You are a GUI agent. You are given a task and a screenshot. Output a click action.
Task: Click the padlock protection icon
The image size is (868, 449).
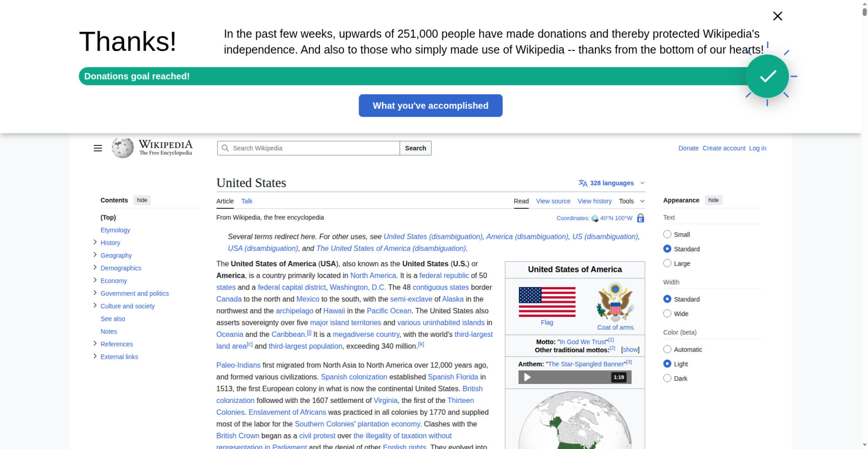point(640,218)
